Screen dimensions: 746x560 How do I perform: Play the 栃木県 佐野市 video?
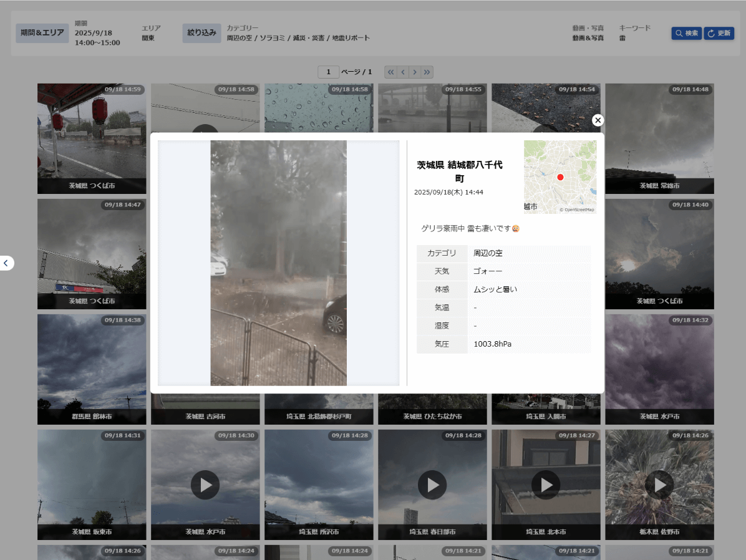point(659,485)
